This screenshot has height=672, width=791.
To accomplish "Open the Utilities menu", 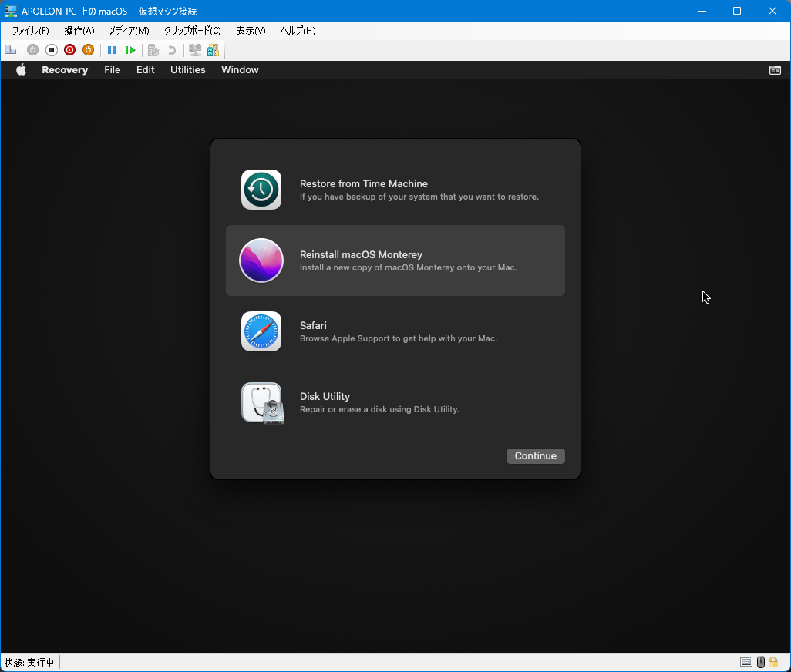I will 187,70.
